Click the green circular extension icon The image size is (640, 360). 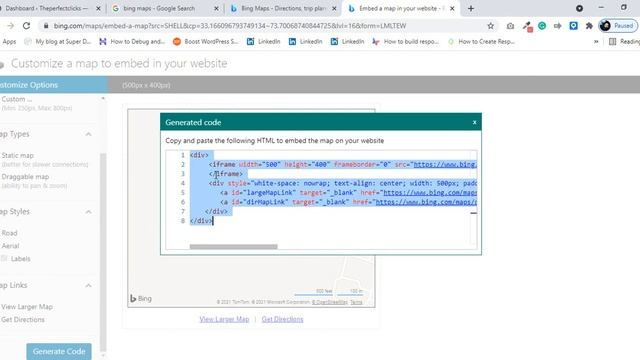click(542, 26)
